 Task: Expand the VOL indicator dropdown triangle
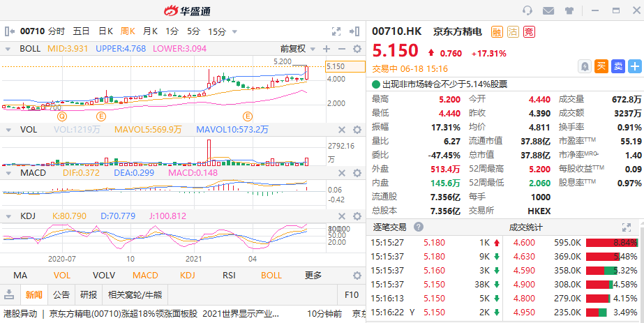coord(8,130)
